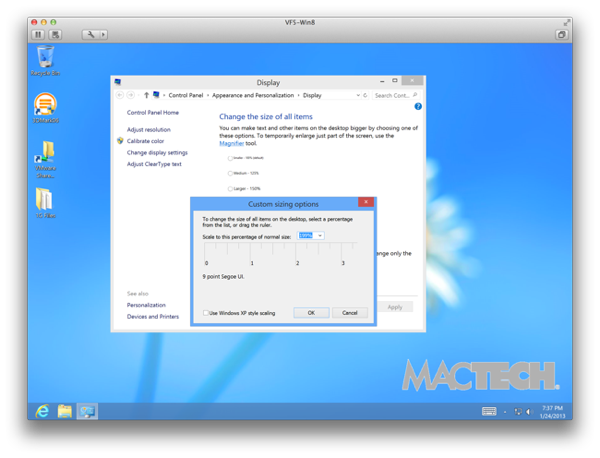Select the Larger - 150% size option
The width and height of the screenshot is (600, 458).
coord(230,188)
